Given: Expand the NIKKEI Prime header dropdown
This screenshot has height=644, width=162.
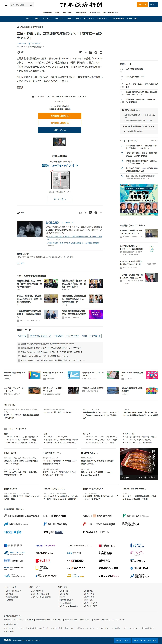Looking at the screenshot, I should [x=110, y=12].
